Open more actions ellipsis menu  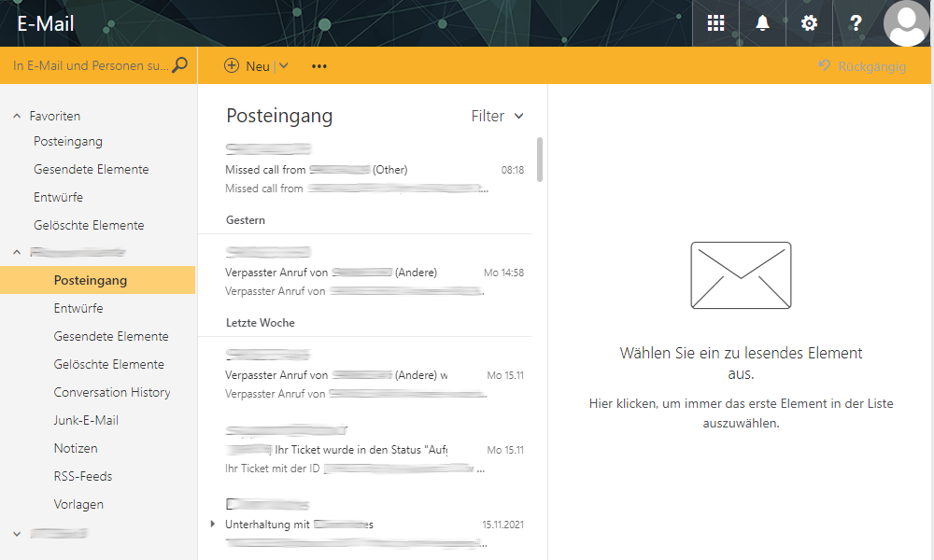319,66
